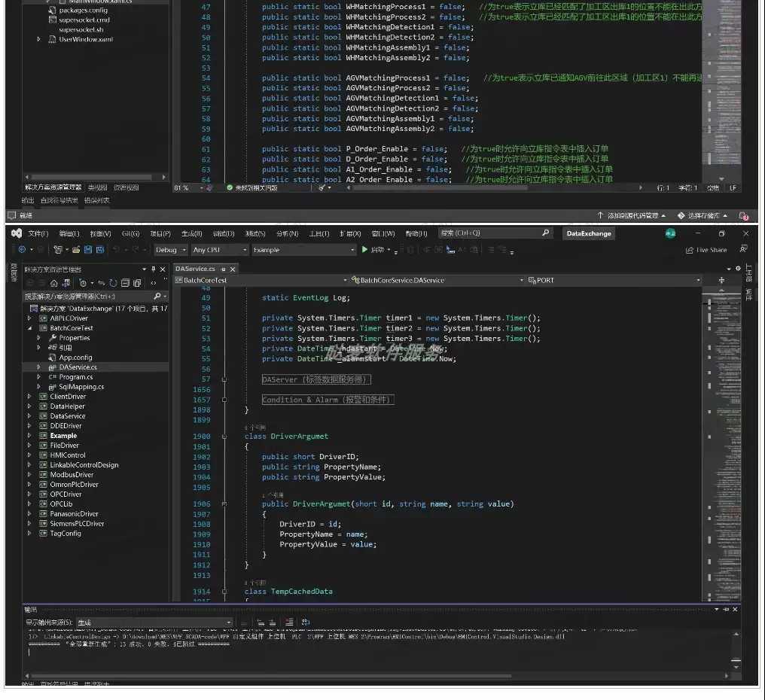The width and height of the screenshot is (765, 700).
Task: Click the Navigate Backward toolbar icon
Action: click(22, 250)
